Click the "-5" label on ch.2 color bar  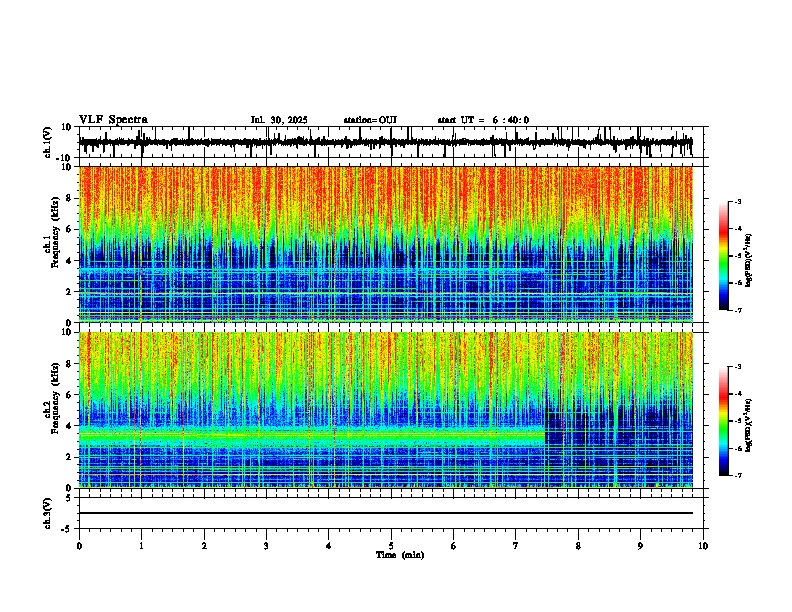coord(738,421)
